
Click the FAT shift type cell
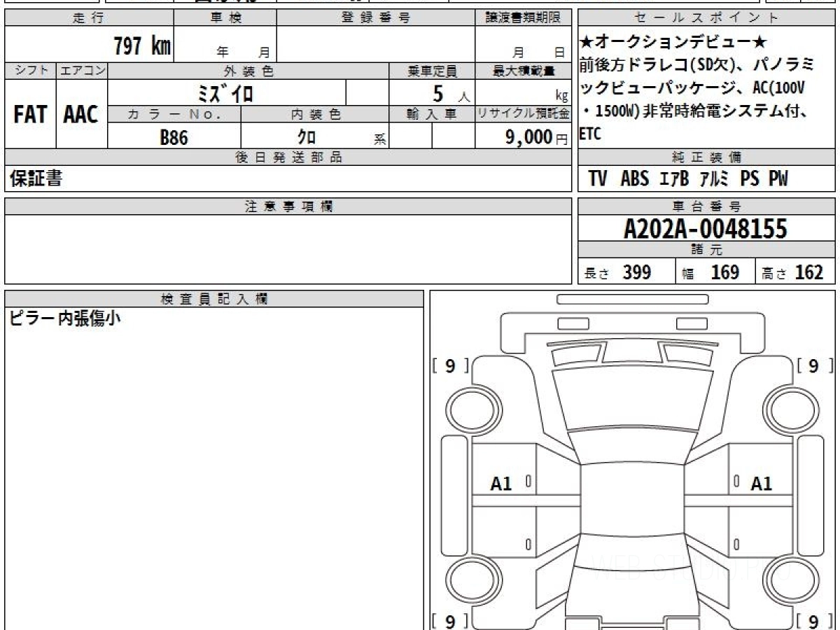[x=30, y=115]
